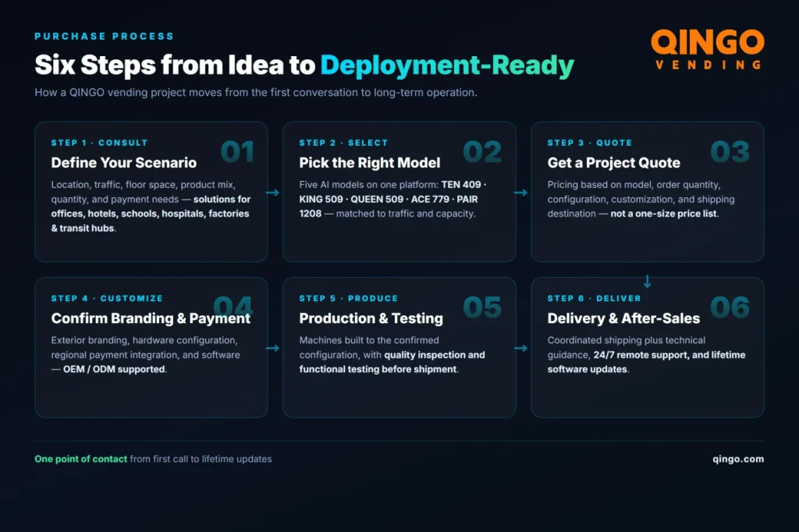Click the 'Get a Project Quote' heading
The height and width of the screenshot is (532, 799).
pyautogui.click(x=613, y=162)
